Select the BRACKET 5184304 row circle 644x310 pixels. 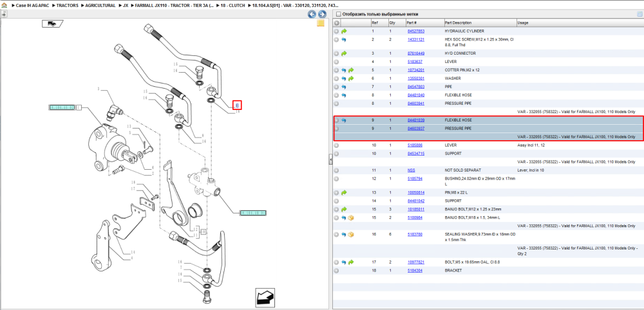click(x=336, y=271)
